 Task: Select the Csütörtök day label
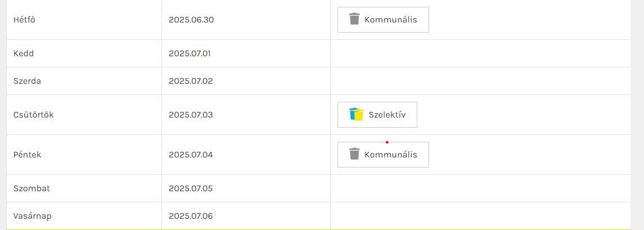click(33, 115)
